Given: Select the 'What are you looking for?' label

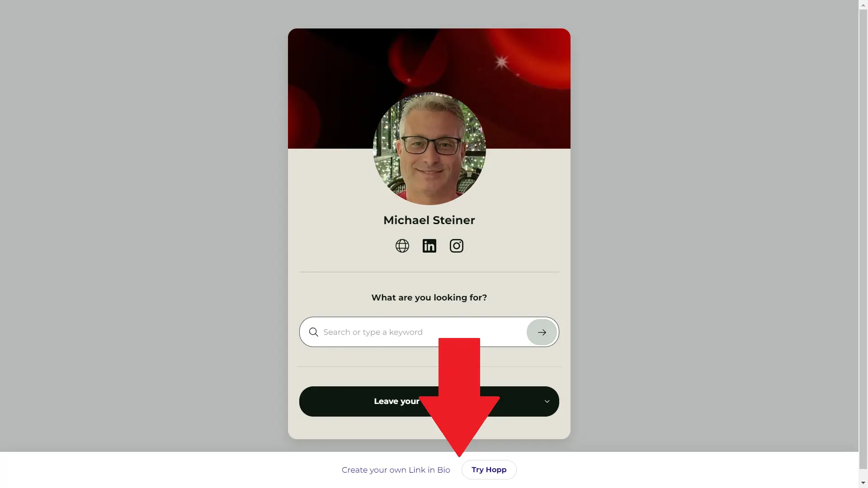Looking at the screenshot, I should coord(429,297).
